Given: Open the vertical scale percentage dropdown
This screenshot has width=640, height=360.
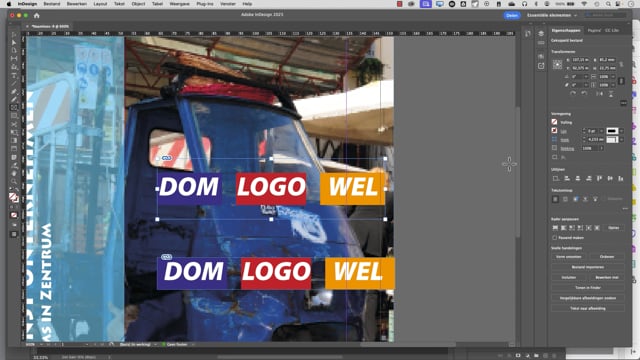Looking at the screenshot, I should click(613, 85).
